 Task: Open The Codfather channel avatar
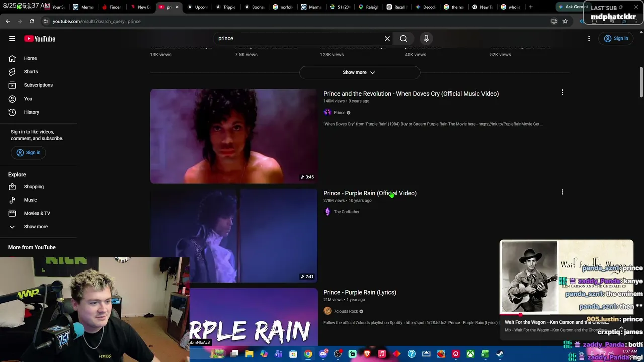pyautogui.click(x=328, y=212)
